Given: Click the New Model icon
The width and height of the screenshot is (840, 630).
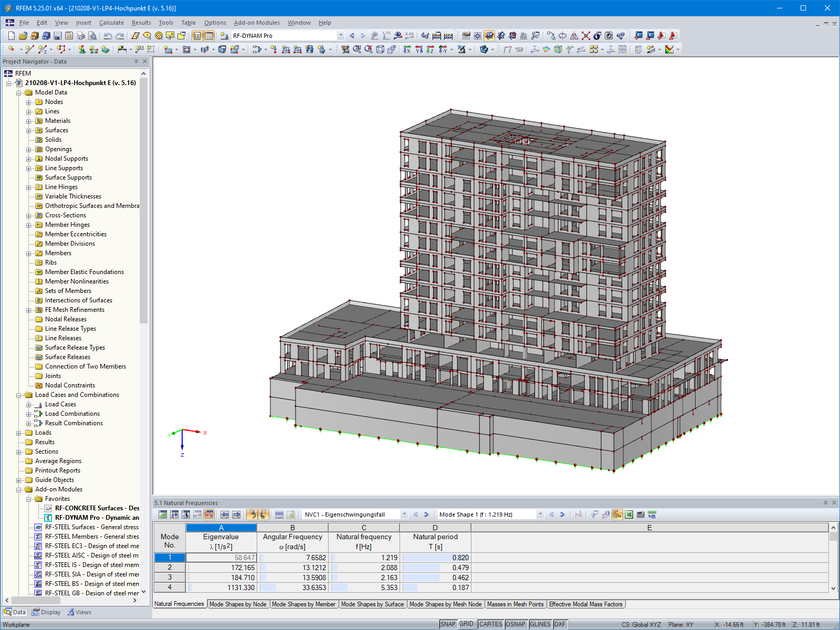Looking at the screenshot, I should [x=10, y=36].
